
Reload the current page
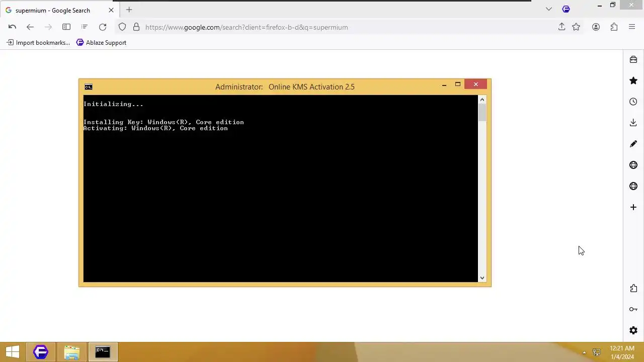[x=103, y=27]
